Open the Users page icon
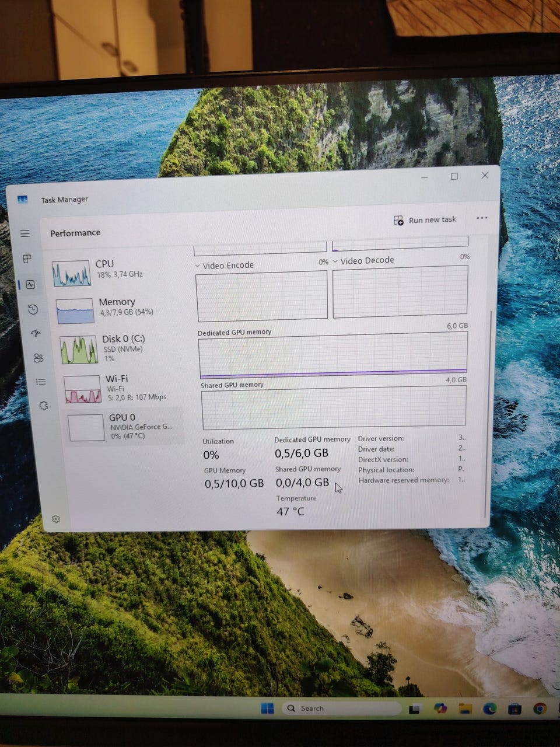560x747 pixels. coord(38,358)
